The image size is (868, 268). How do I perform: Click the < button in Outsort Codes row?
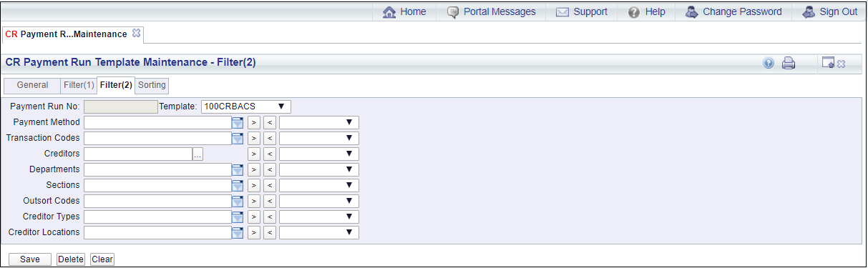click(270, 201)
